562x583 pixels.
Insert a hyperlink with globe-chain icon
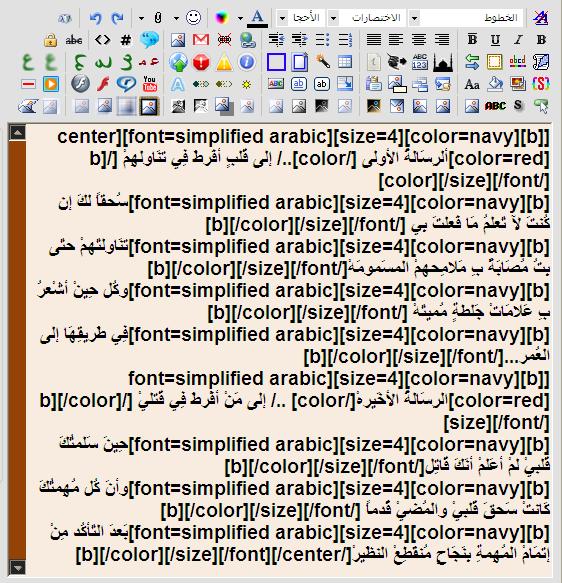[x=247, y=40]
